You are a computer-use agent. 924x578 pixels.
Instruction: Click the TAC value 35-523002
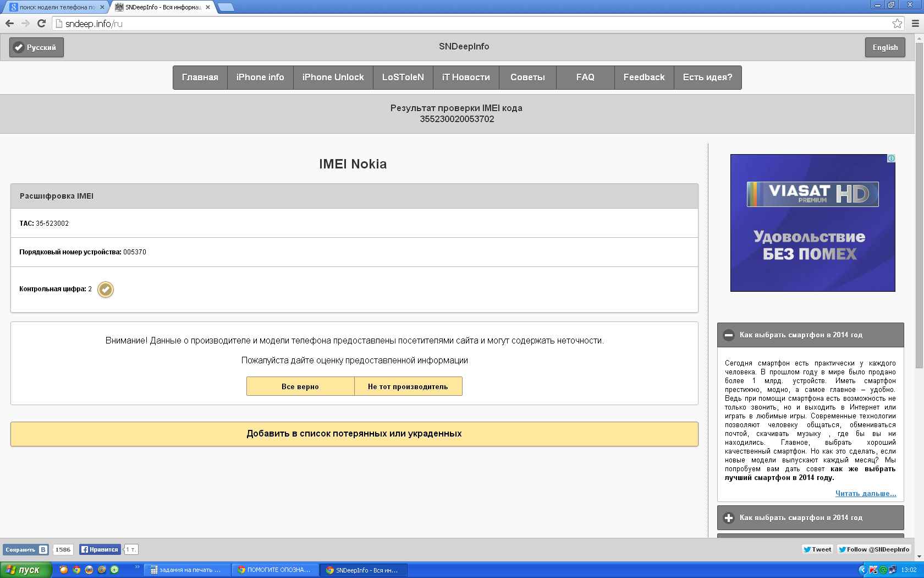coord(52,223)
